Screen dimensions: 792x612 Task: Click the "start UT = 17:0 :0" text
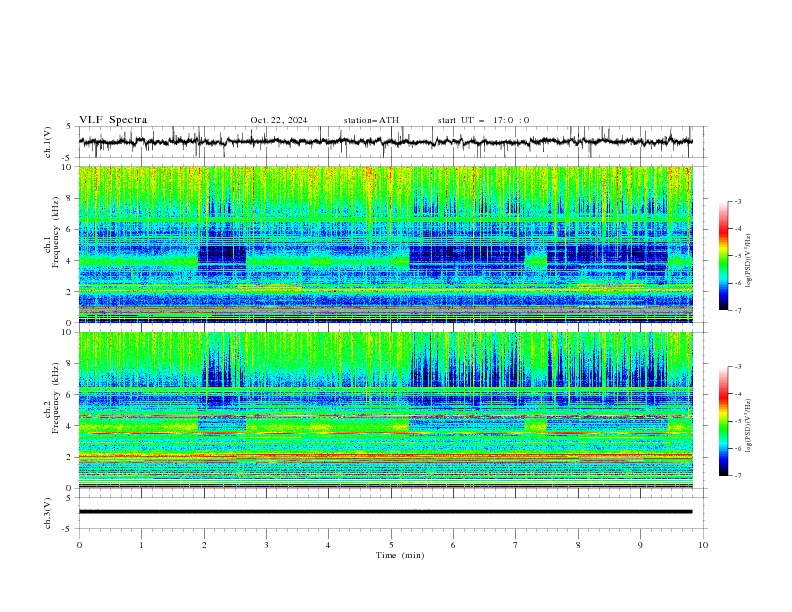click(483, 120)
